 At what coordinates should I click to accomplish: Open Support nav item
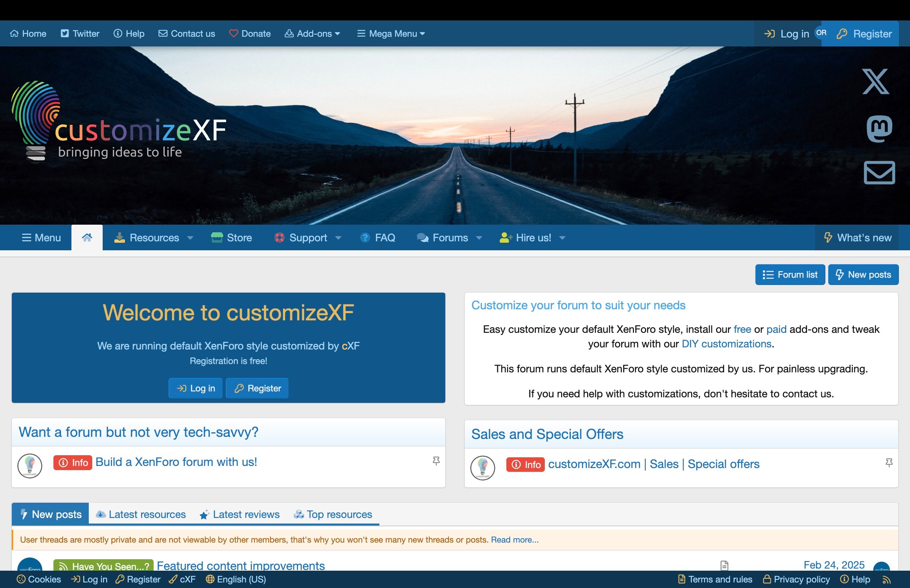[301, 237]
